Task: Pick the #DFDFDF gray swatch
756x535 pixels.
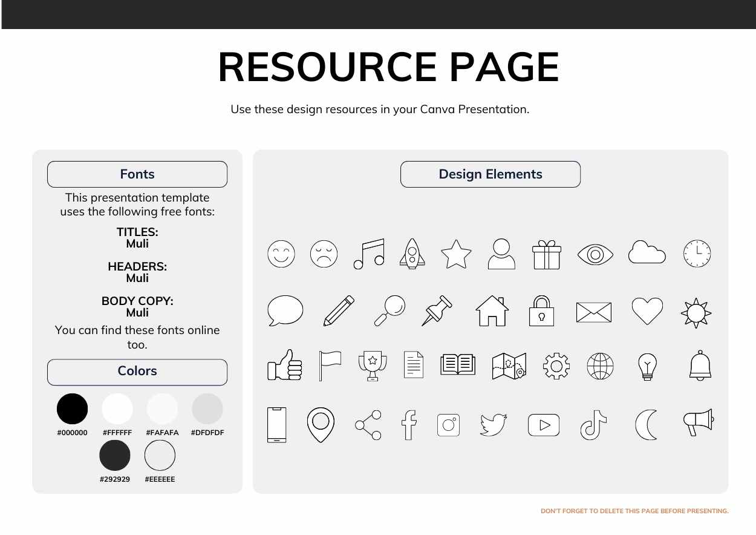Action: tap(207, 409)
